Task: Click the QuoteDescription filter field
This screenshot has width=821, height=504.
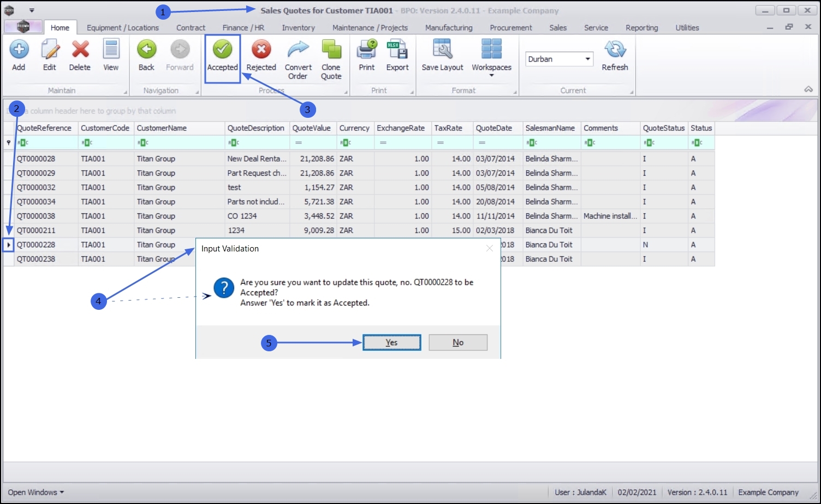Action: [257, 142]
